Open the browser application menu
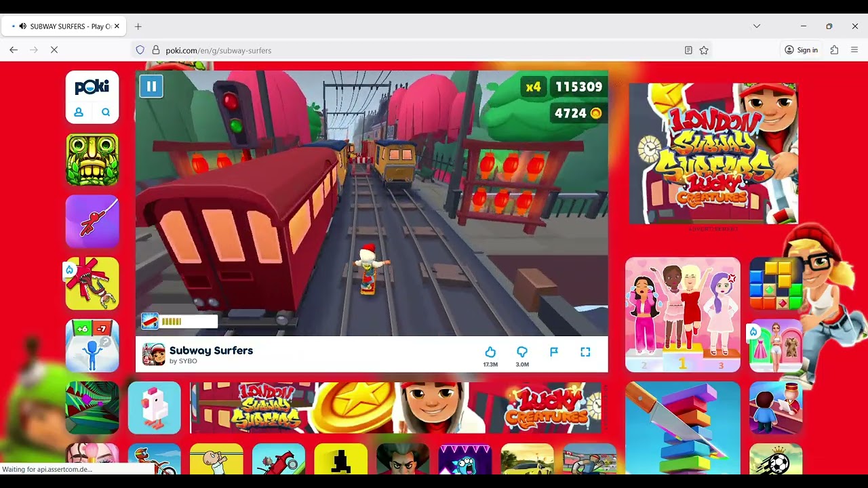Screen dimensions: 868x488 coord(854,50)
